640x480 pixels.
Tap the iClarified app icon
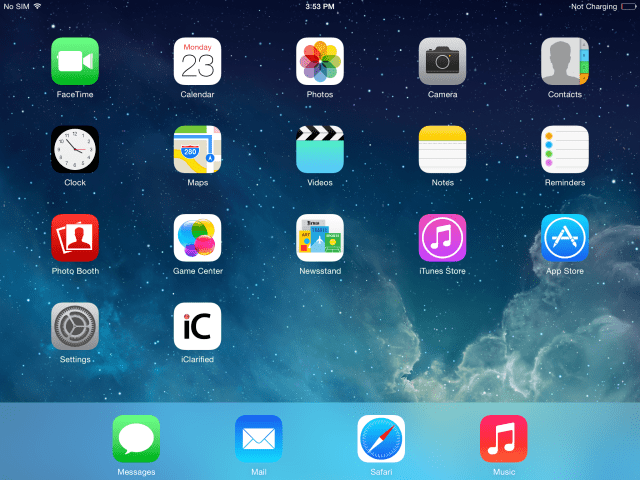tap(198, 326)
